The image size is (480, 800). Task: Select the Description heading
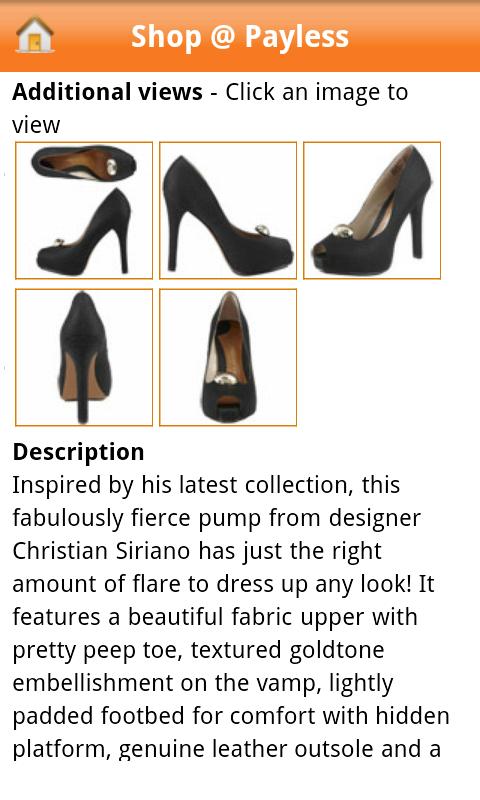pos(79,452)
